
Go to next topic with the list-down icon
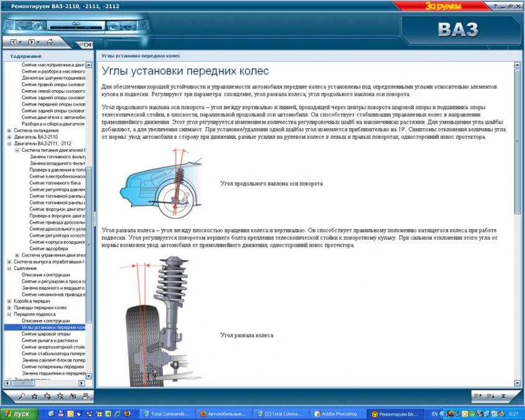(491, 396)
